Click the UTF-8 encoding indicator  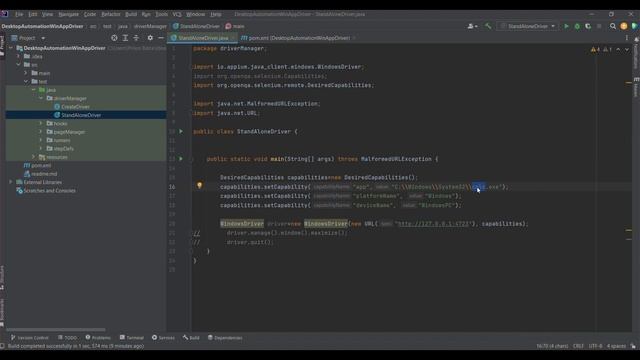coord(595,346)
